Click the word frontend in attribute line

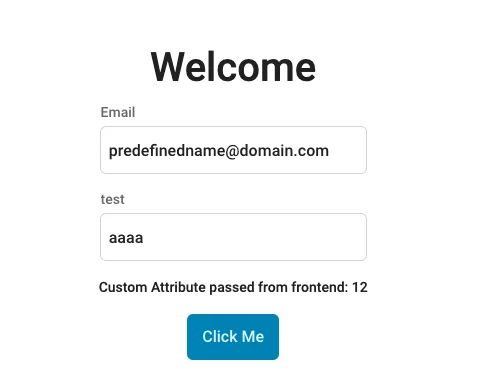(x=320, y=287)
